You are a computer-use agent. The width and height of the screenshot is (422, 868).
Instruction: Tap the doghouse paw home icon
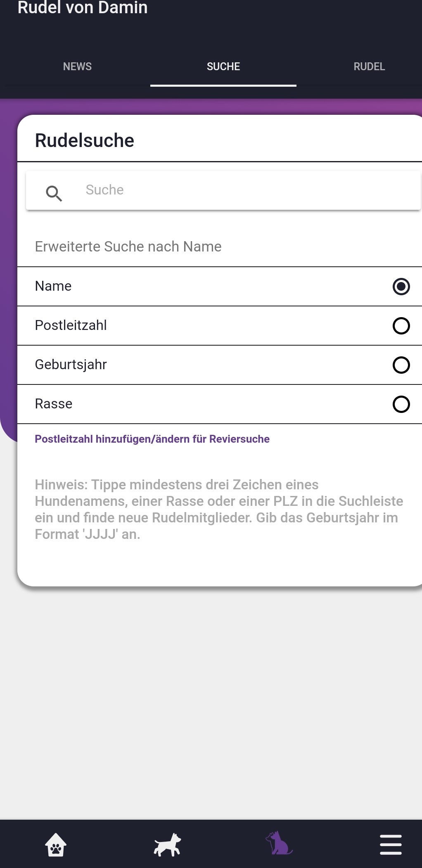coord(56,844)
